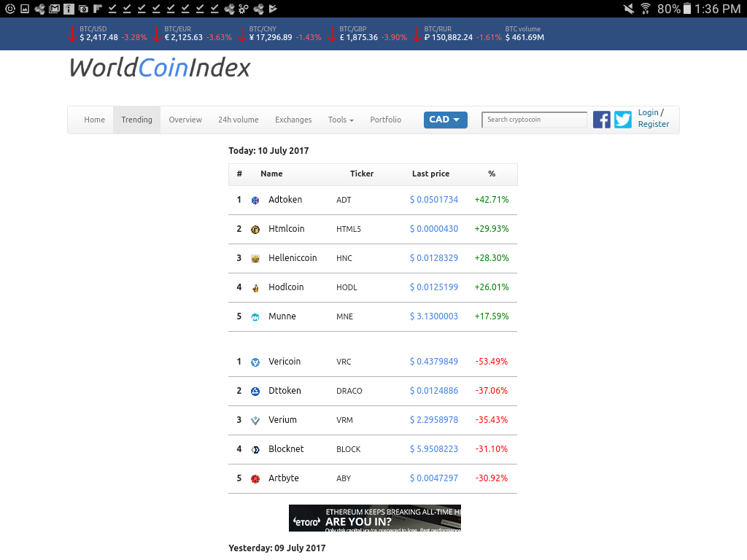Click the Helleniccoin coin icon
Screen dimensions: 747x560
[x=255, y=259]
